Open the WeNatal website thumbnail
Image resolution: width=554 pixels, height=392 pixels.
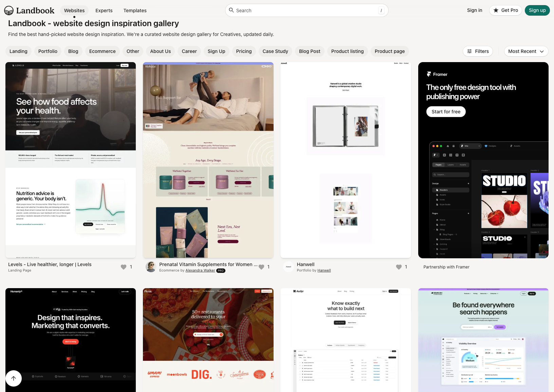coord(208,160)
